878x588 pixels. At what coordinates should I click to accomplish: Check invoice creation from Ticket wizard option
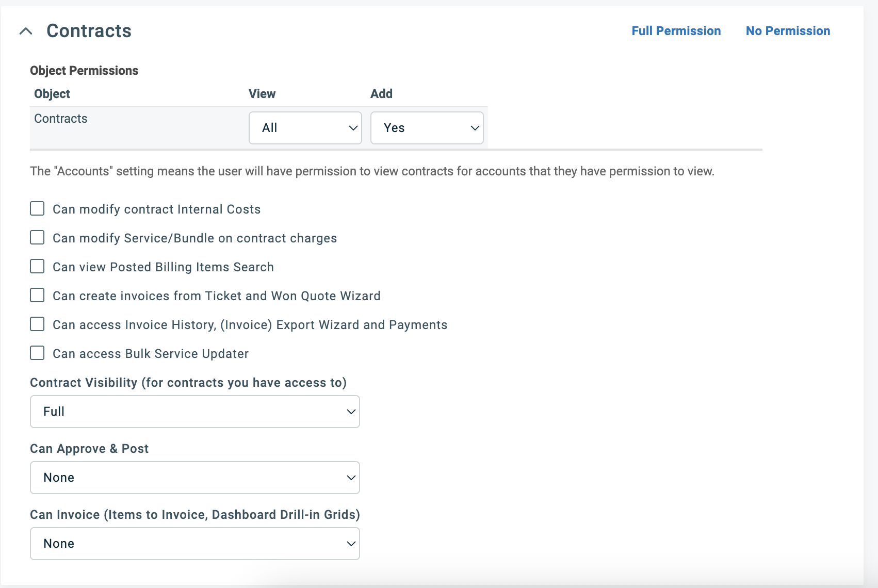click(x=37, y=295)
